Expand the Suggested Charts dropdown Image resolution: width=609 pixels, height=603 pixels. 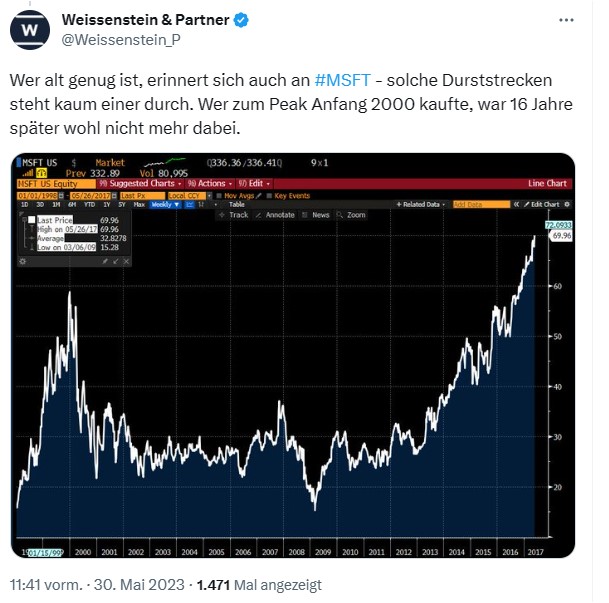point(140,183)
